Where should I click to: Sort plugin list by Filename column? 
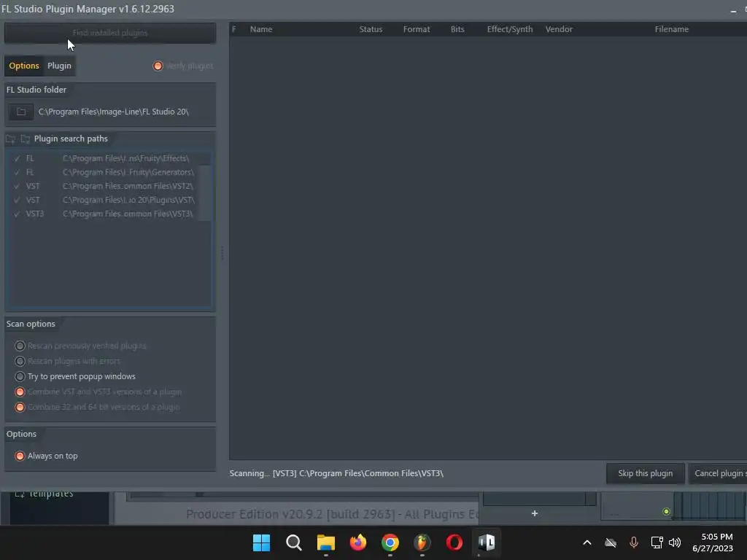tap(672, 29)
